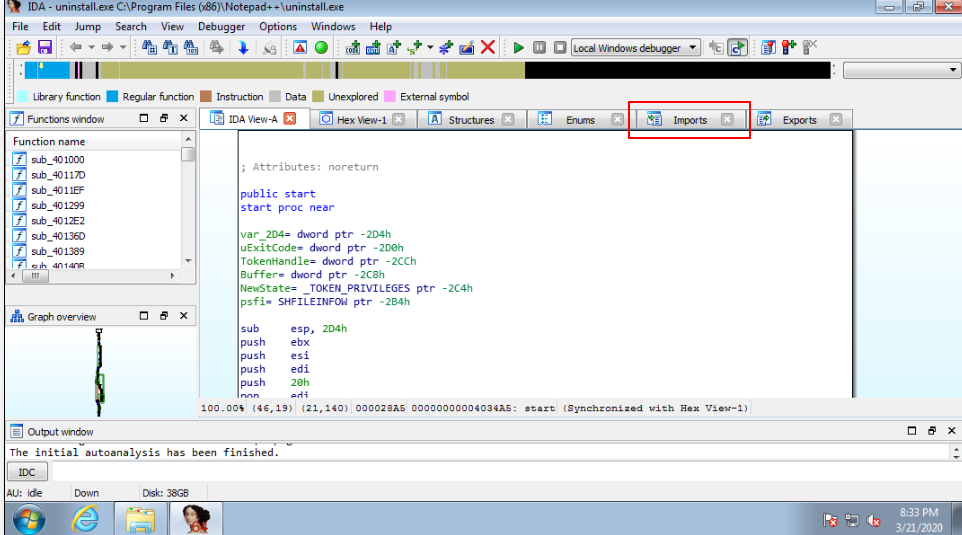The height and width of the screenshot is (535, 962).
Task: Click the red X delete icon in toolbar
Action: pyautogui.click(x=488, y=47)
